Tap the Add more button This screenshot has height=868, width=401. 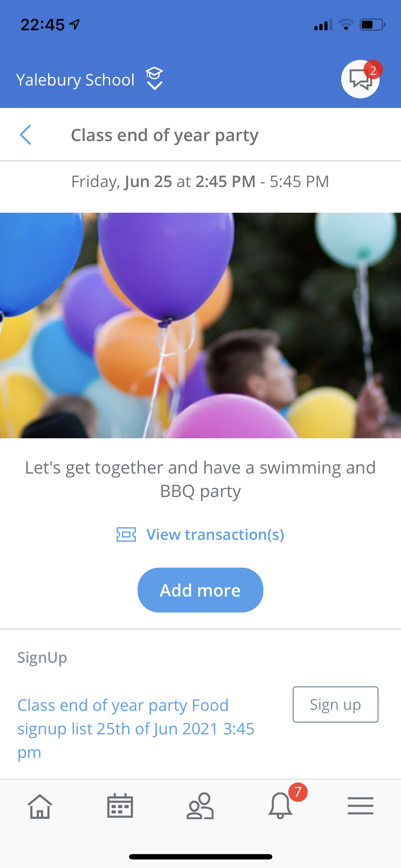point(200,590)
